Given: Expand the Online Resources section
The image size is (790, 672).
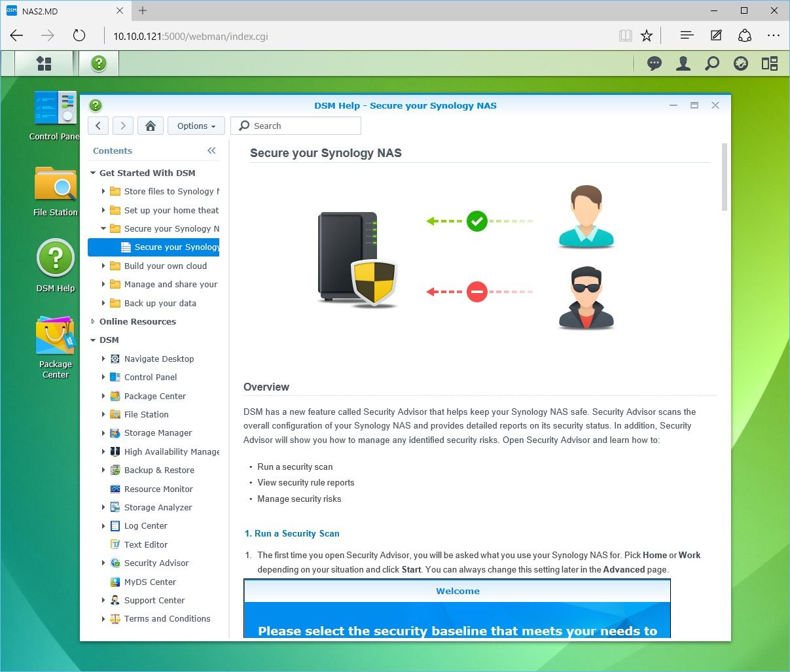Looking at the screenshot, I should click(x=93, y=321).
